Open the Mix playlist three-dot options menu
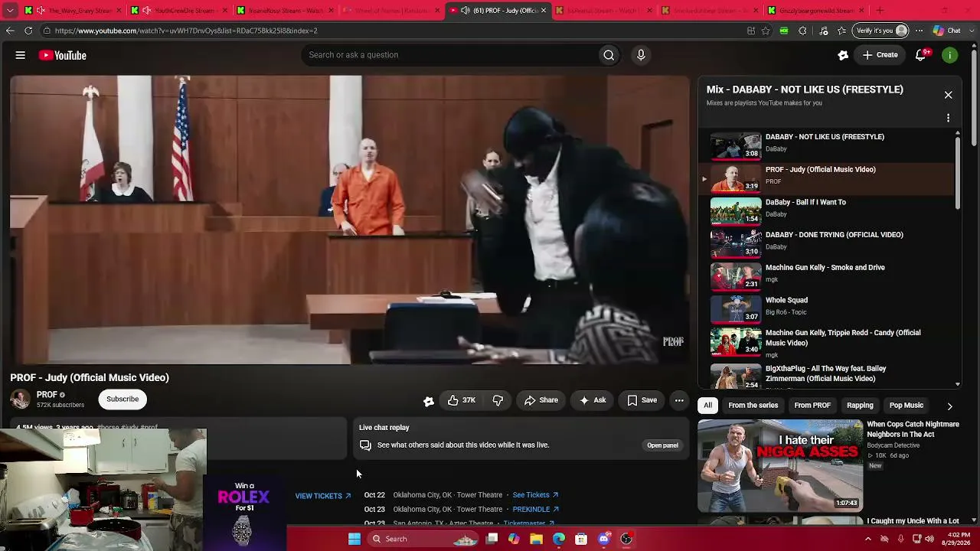Screen dimensions: 980x551 click(x=948, y=118)
